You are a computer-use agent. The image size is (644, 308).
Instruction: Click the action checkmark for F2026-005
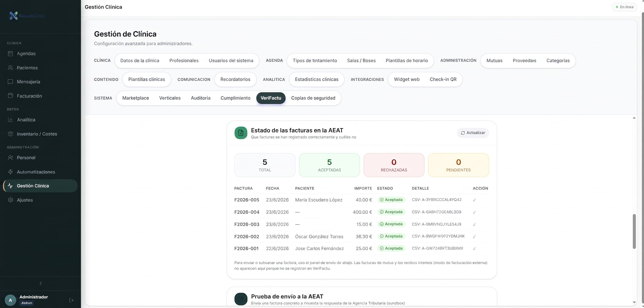pos(474,200)
